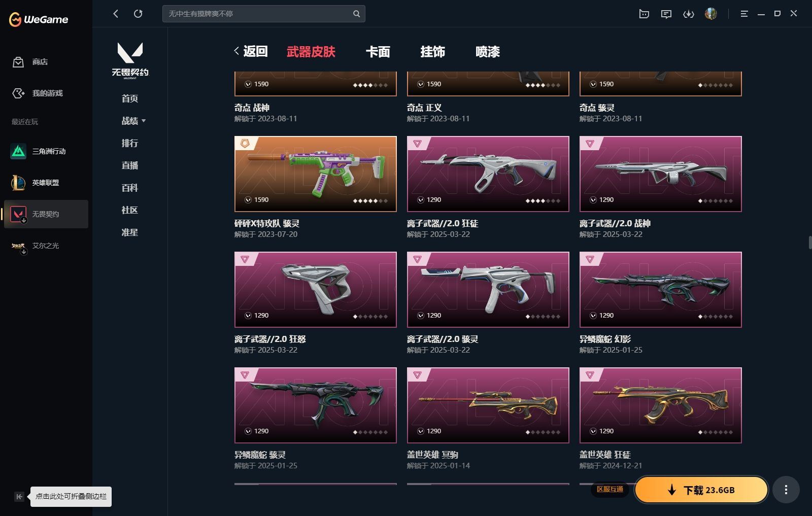812x516 pixels.
Task: Select the 挂饰 tab
Action: (433, 52)
